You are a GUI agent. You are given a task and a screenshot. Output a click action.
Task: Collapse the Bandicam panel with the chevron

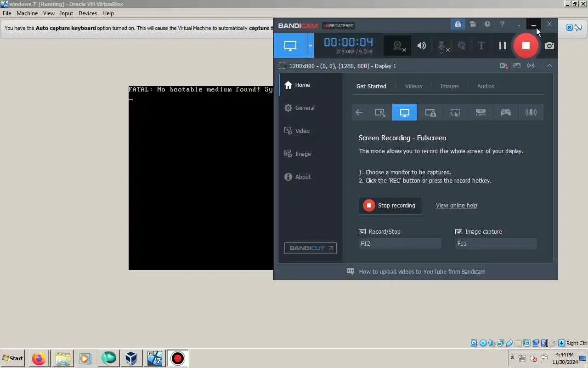549,66
